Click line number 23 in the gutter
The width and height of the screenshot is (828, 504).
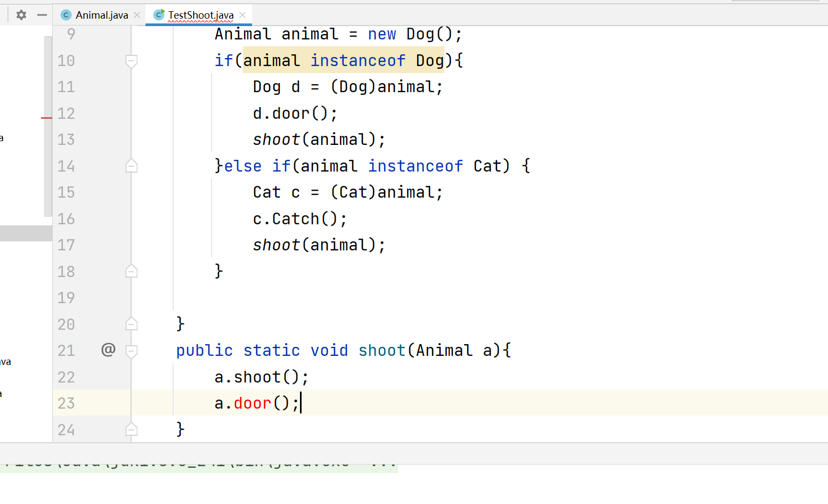point(66,403)
